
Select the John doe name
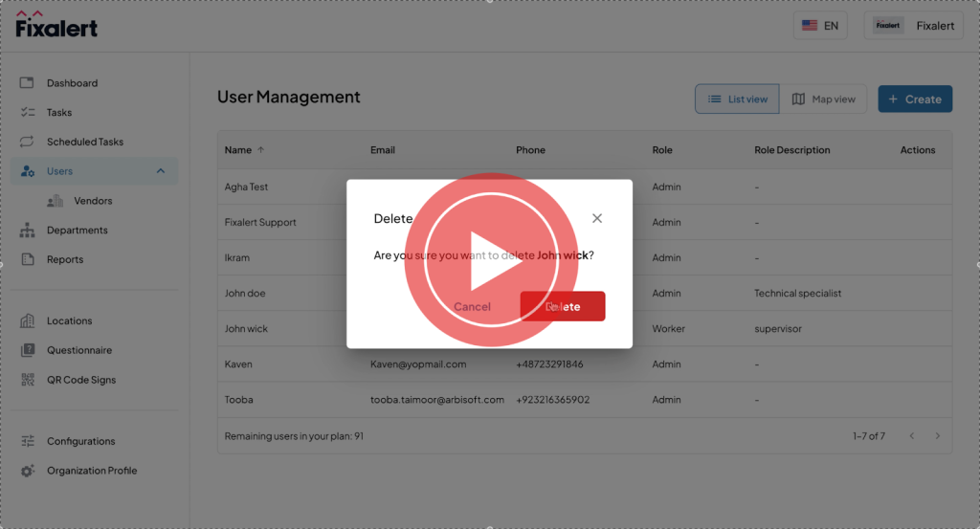pos(245,293)
